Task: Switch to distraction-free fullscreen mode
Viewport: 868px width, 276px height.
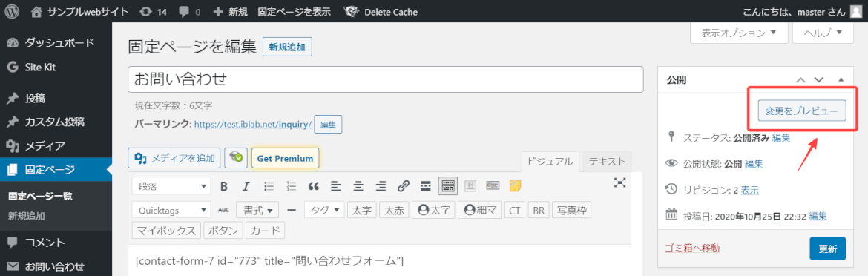Action: click(620, 183)
